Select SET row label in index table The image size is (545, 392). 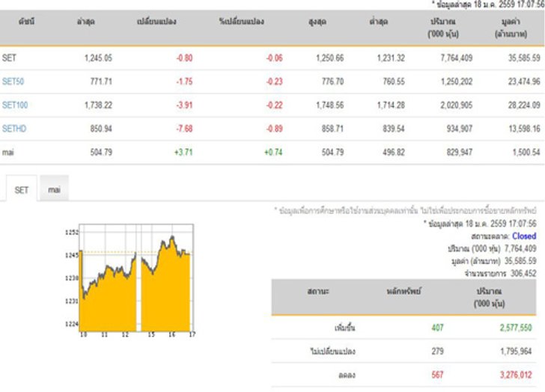[9, 58]
